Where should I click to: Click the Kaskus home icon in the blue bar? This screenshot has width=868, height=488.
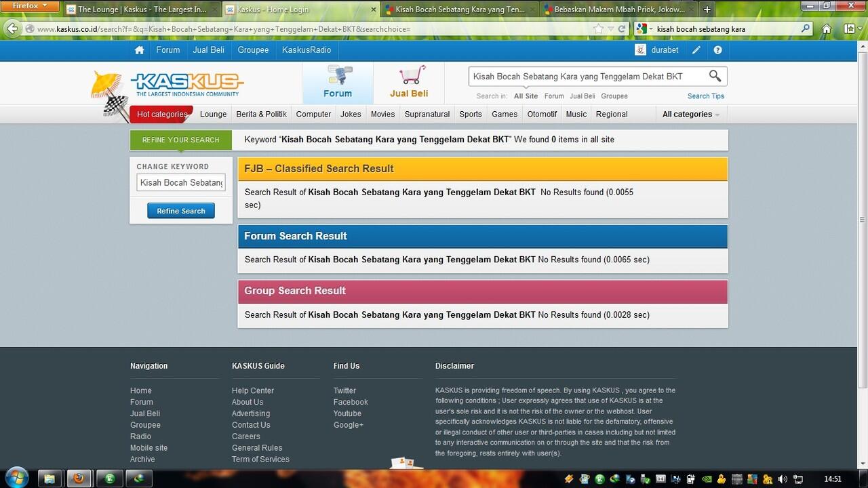tap(139, 50)
